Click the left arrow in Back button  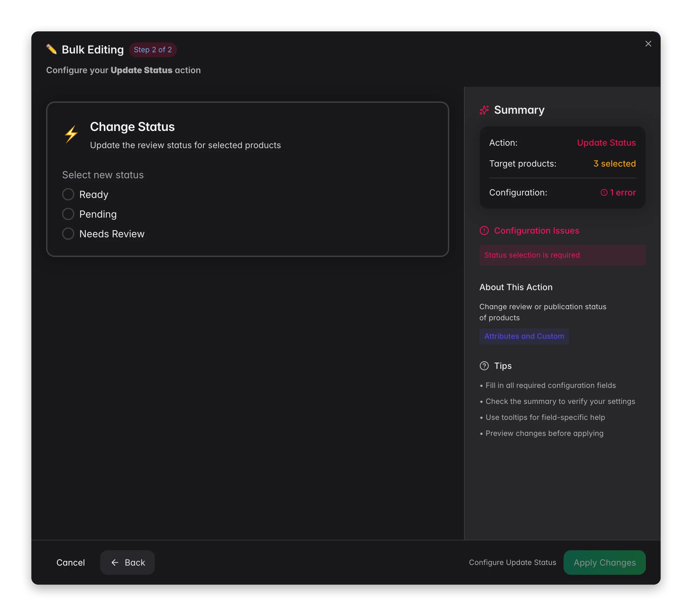pyautogui.click(x=115, y=563)
